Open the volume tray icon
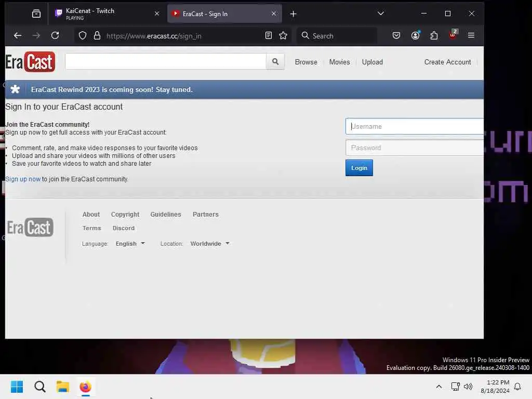532x399 pixels. point(468,387)
